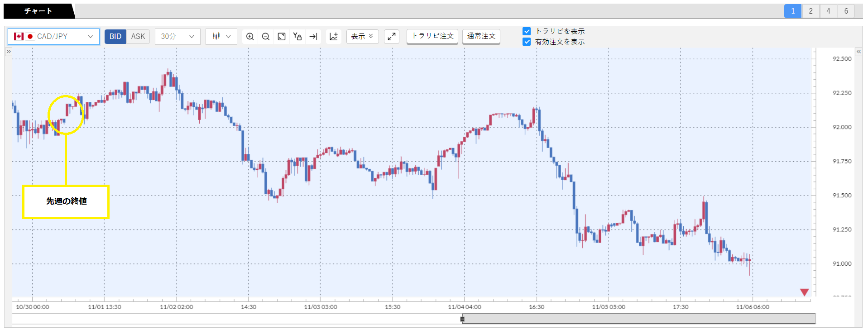The height and width of the screenshot is (330, 868).
Task: Click the scrollbar left handle grip
Action: click(x=462, y=319)
